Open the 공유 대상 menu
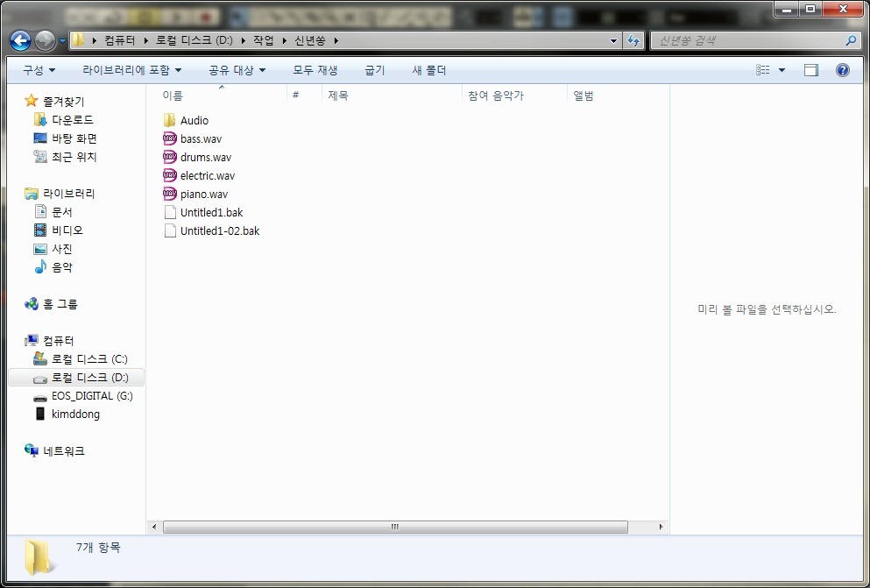 [237, 70]
